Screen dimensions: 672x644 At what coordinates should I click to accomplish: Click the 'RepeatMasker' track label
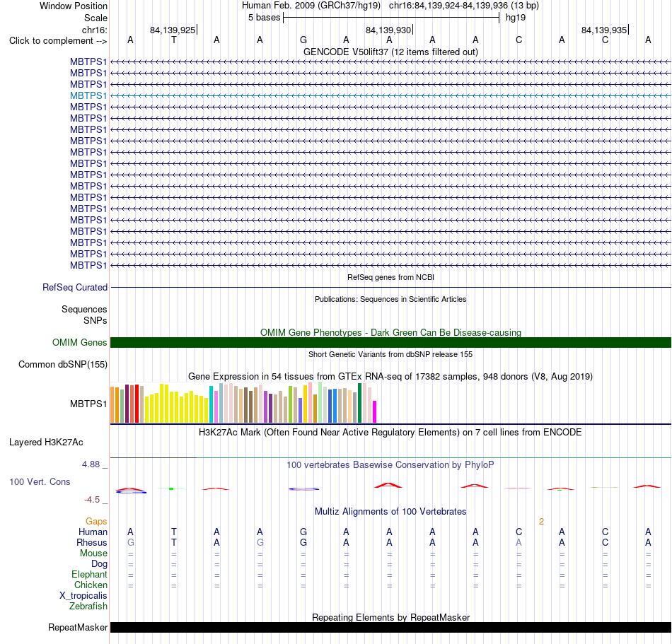tap(78, 627)
